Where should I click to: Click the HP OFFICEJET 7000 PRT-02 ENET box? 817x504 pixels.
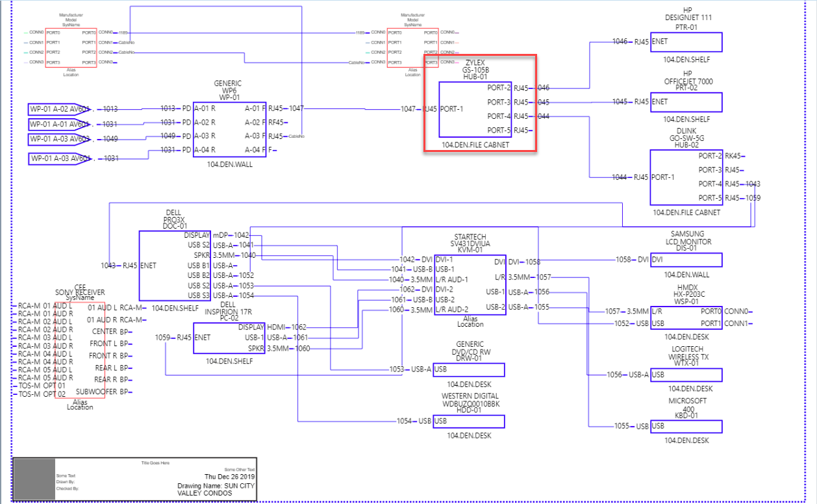pos(686,102)
